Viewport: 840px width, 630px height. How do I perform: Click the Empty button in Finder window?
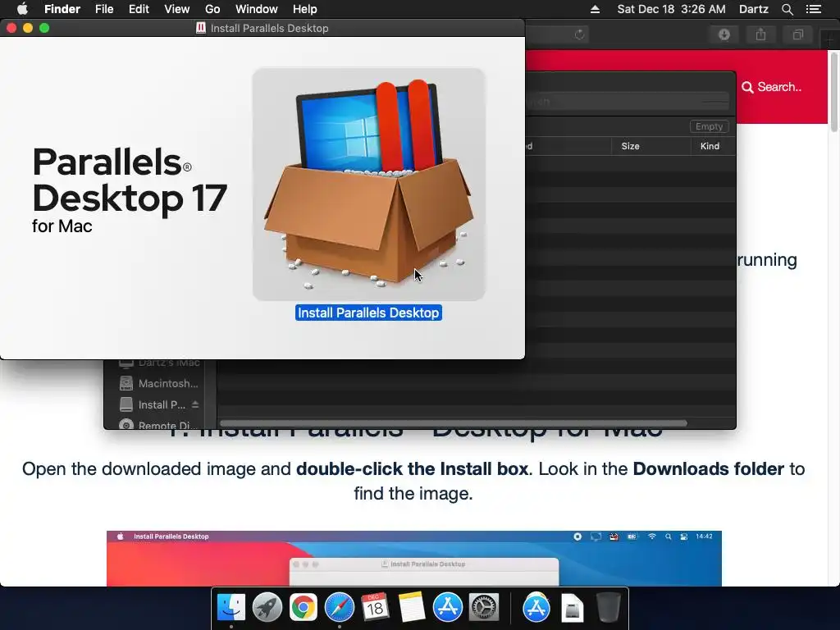(709, 126)
